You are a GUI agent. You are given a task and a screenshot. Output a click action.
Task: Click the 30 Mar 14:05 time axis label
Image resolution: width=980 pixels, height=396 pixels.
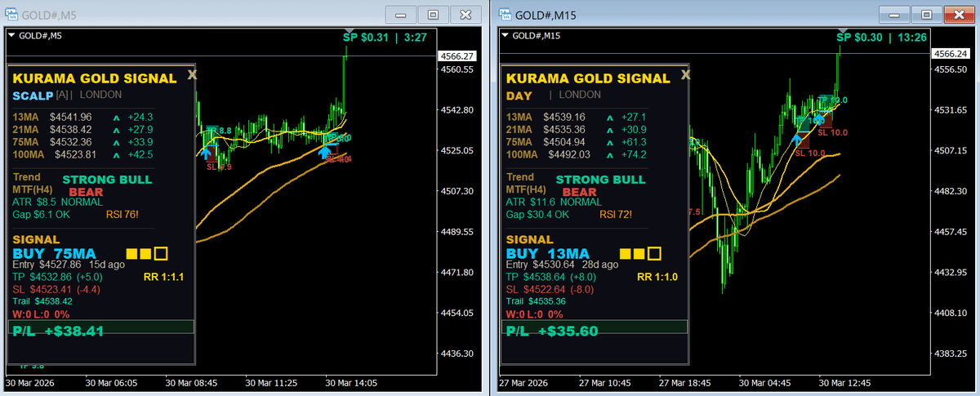click(x=352, y=382)
